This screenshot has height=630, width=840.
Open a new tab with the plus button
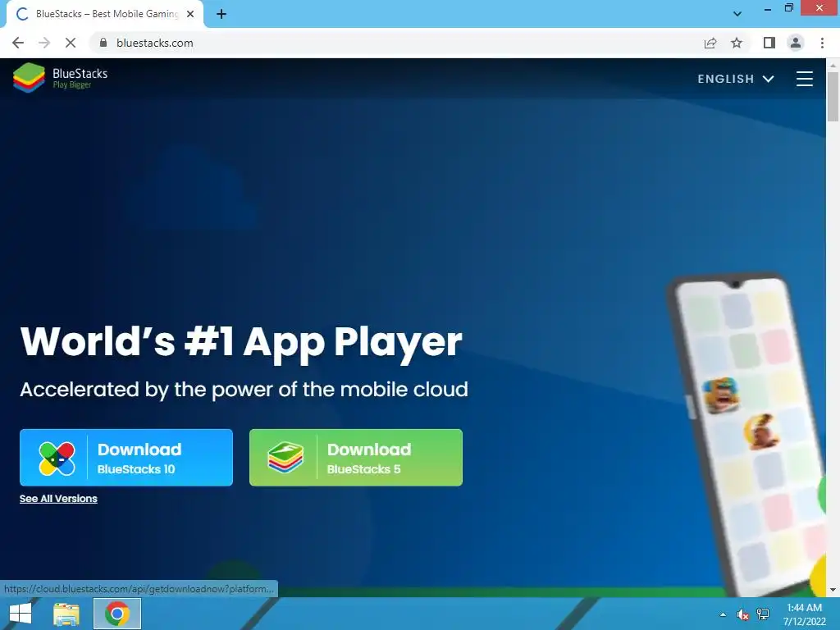tap(221, 14)
